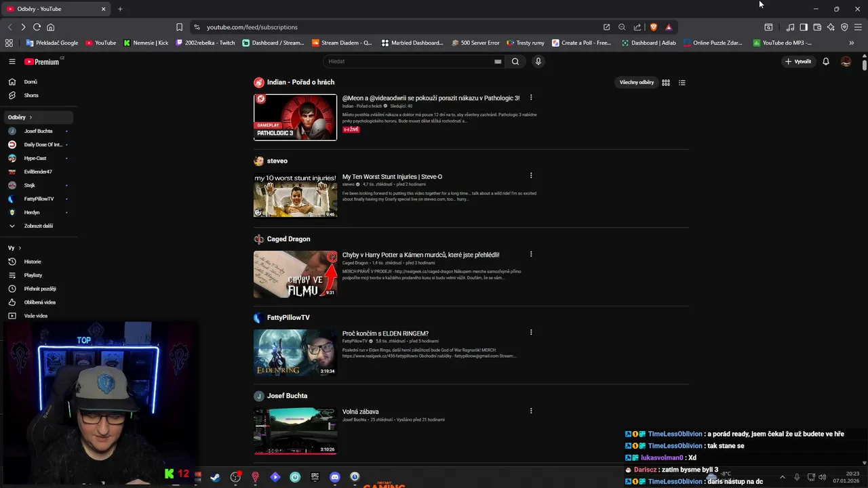The image size is (868, 488).
Task: Open YouTube notifications bell
Action: pos(826,62)
